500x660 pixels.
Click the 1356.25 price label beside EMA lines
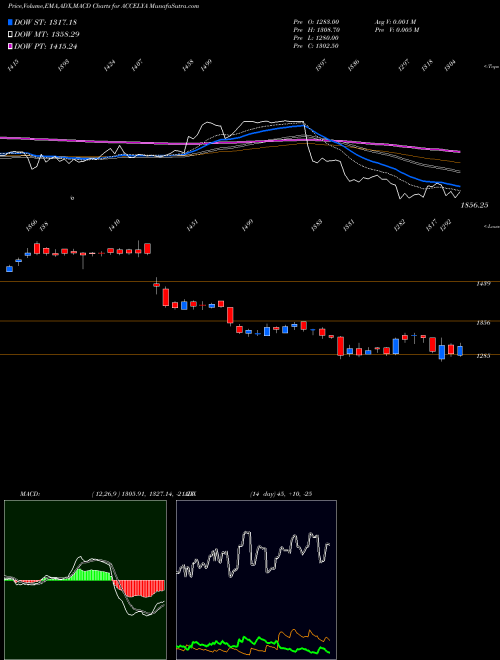(x=474, y=205)
